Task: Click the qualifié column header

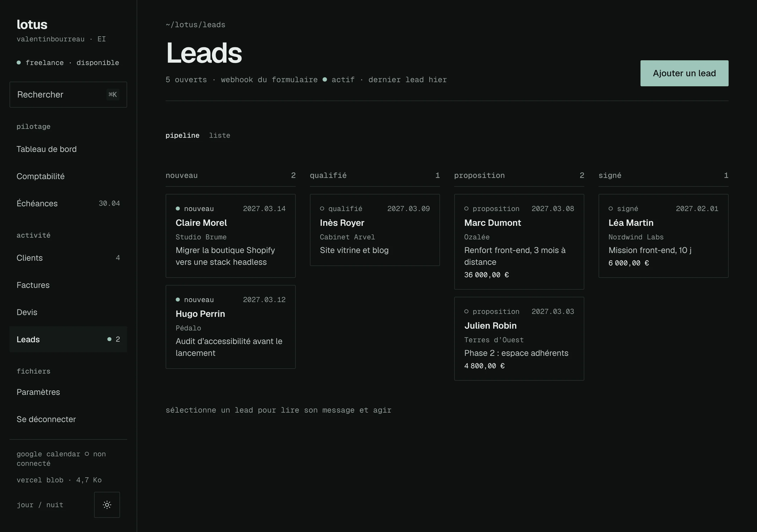Action: tap(375, 175)
